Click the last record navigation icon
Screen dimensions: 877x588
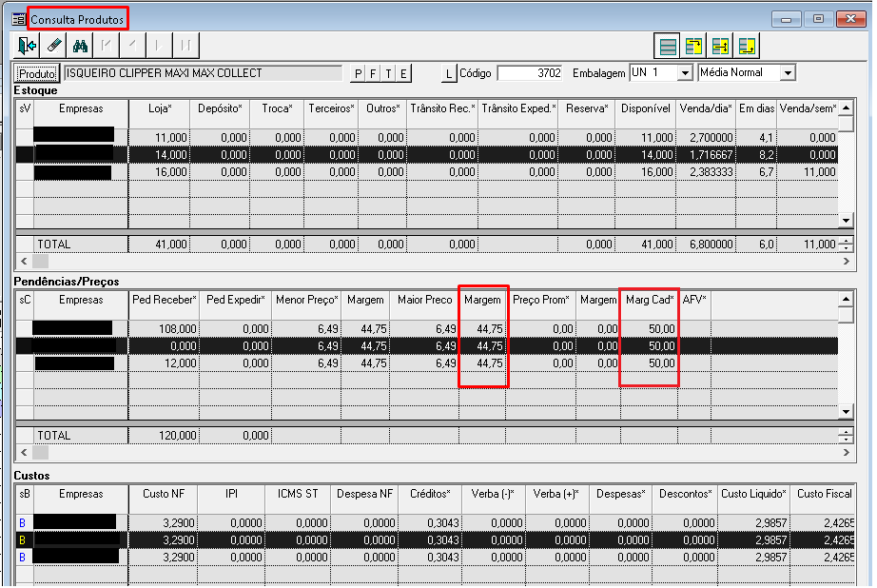point(185,46)
